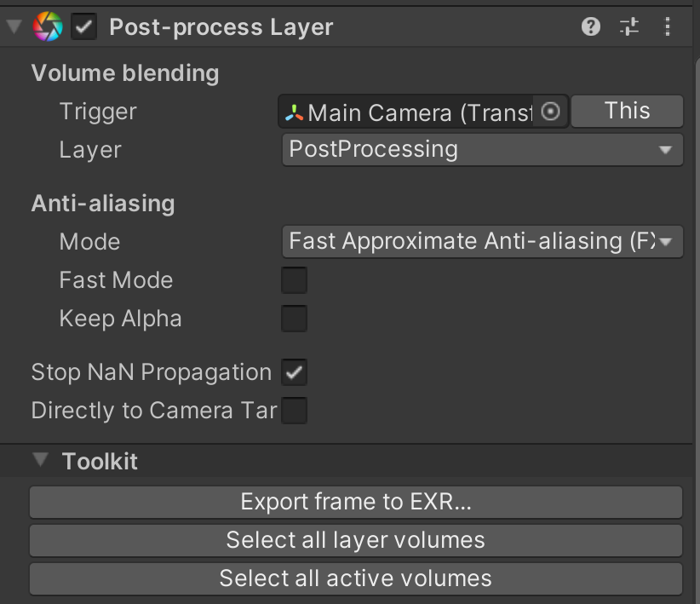Click Export frame to EXR button
The height and width of the screenshot is (604, 700).
(x=356, y=502)
